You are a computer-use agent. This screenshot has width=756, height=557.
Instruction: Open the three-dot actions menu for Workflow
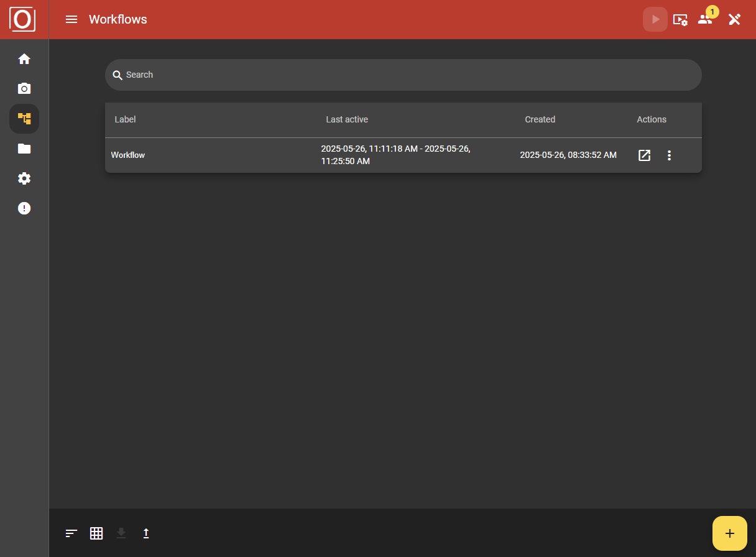tap(669, 155)
